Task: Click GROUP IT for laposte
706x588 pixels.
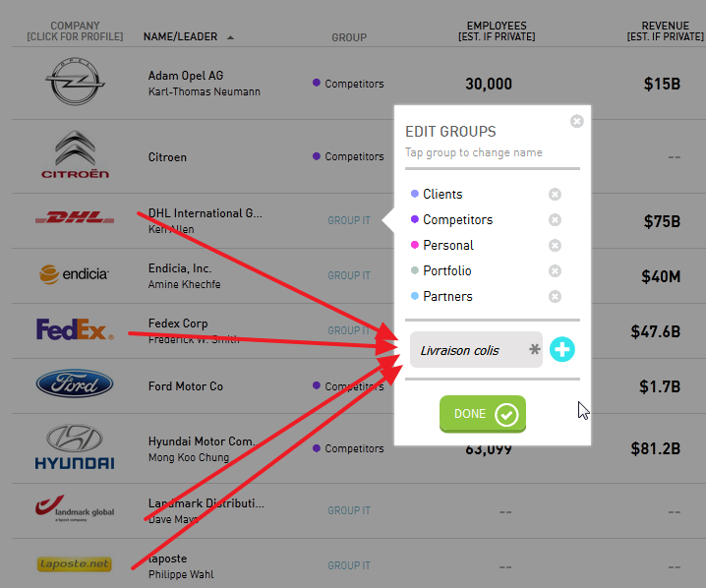Action: pos(349,565)
